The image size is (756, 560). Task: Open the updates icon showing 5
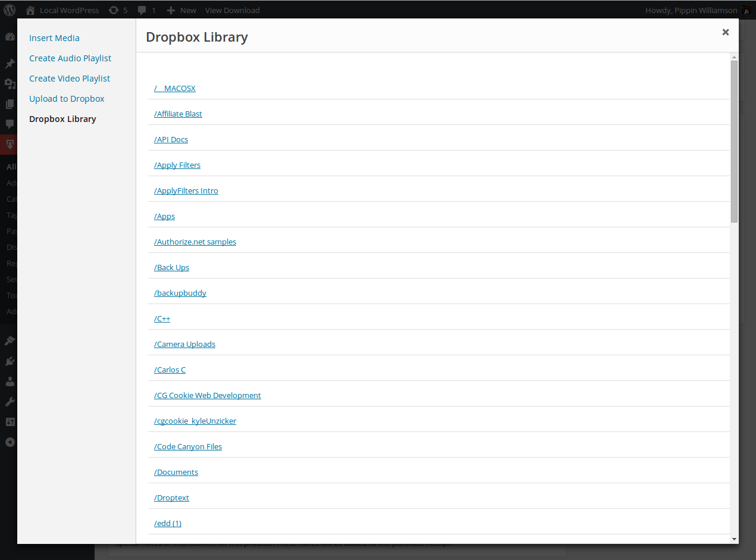point(113,10)
